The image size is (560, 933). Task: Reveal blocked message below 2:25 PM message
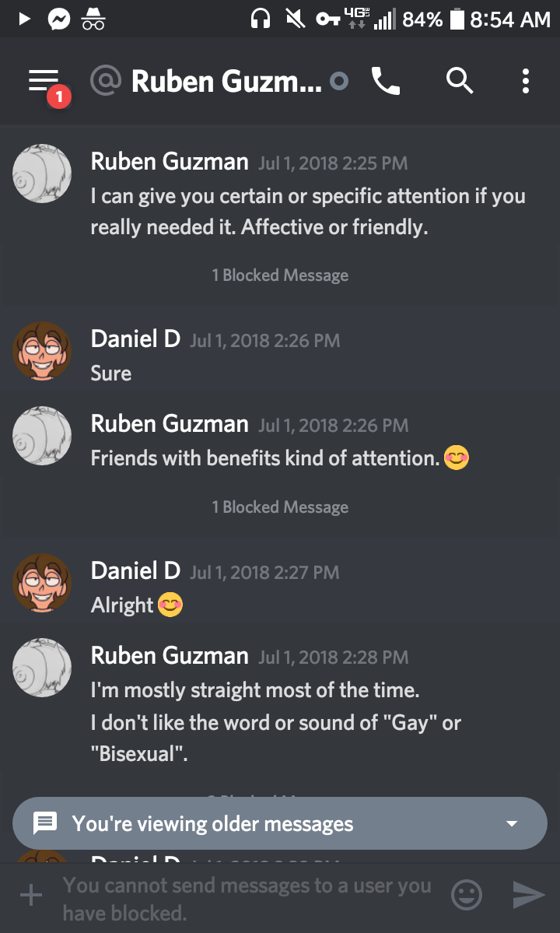pyautogui.click(x=280, y=275)
